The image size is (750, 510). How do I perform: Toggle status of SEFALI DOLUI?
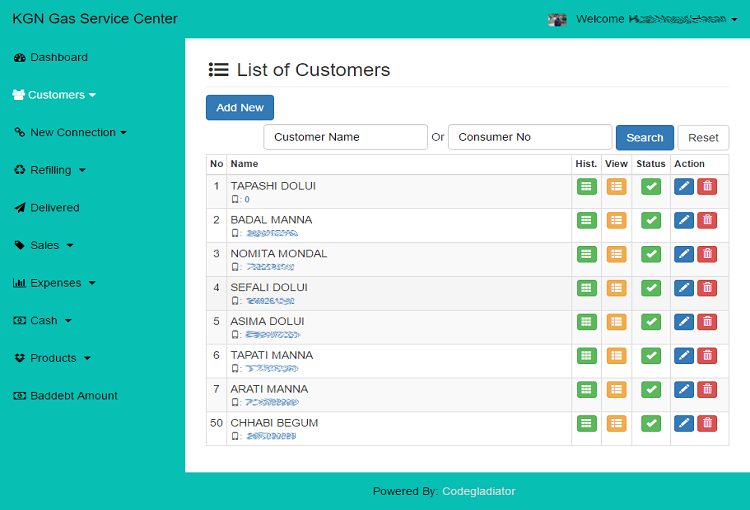(651, 288)
